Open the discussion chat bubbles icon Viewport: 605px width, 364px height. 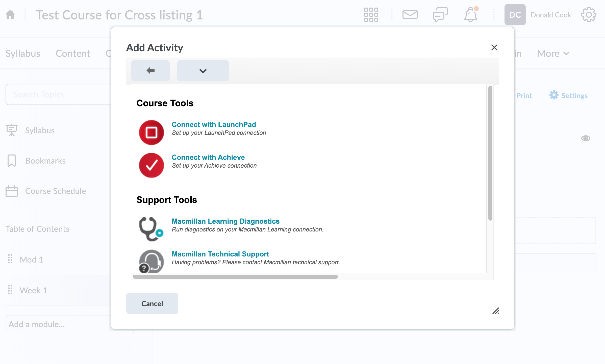(440, 15)
